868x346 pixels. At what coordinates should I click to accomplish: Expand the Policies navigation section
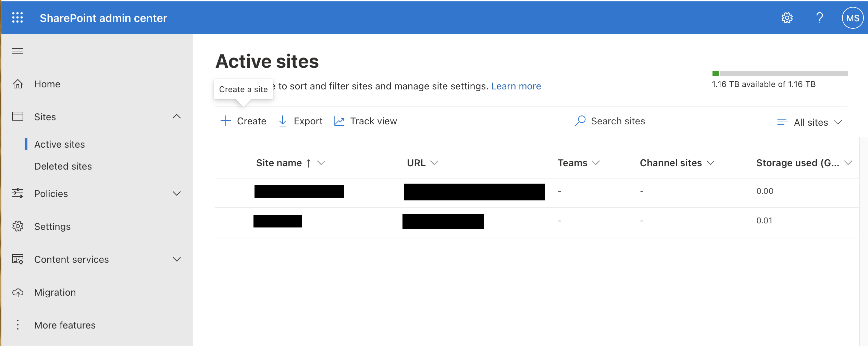[x=176, y=194]
